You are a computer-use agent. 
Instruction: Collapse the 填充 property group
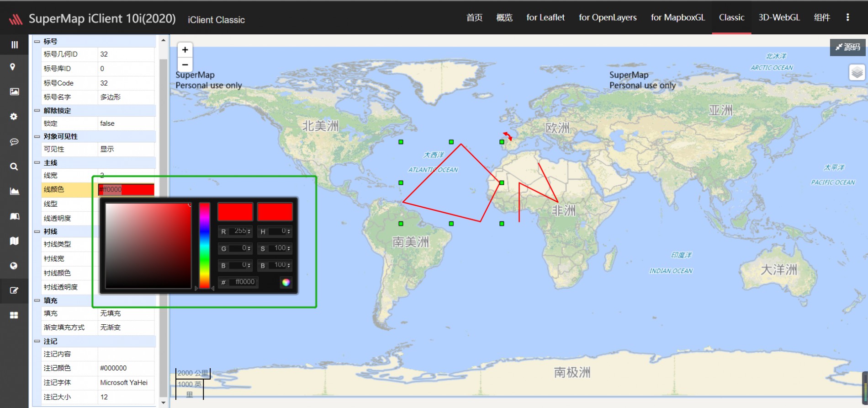pyautogui.click(x=37, y=301)
